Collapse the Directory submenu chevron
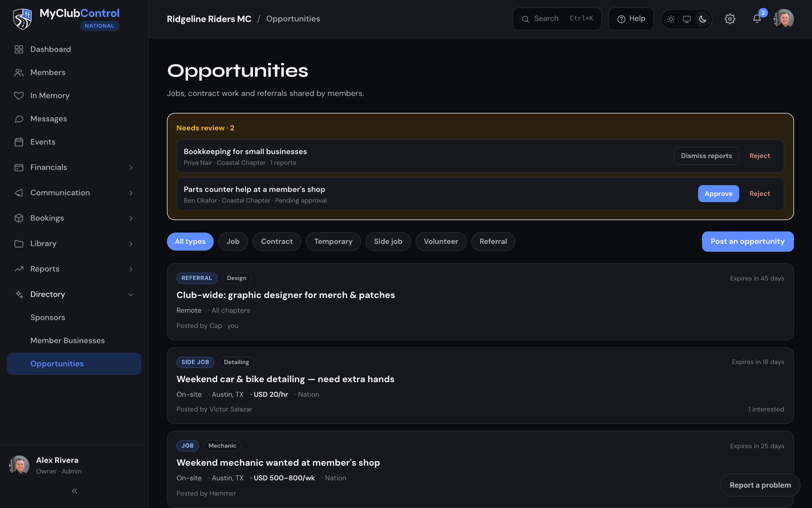Image resolution: width=812 pixels, height=508 pixels. click(131, 294)
